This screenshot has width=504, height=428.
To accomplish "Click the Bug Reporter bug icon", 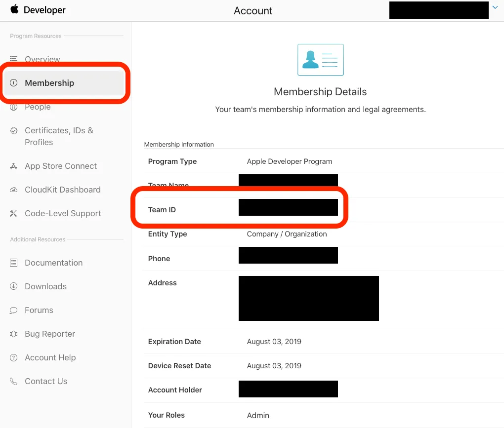I will pyautogui.click(x=14, y=334).
